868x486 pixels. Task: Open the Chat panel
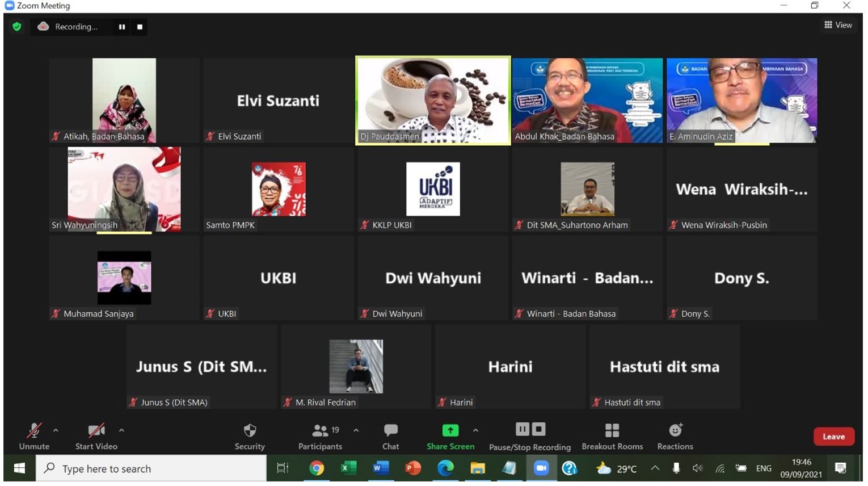(x=390, y=431)
